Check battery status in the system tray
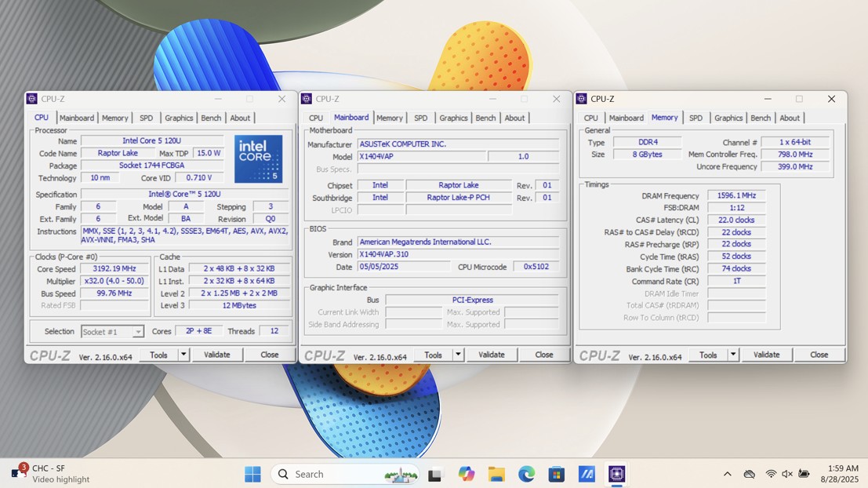 (x=804, y=474)
